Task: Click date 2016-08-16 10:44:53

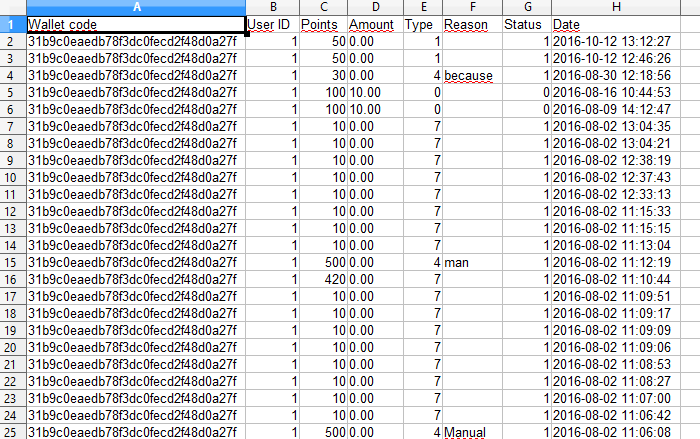Action: point(616,92)
